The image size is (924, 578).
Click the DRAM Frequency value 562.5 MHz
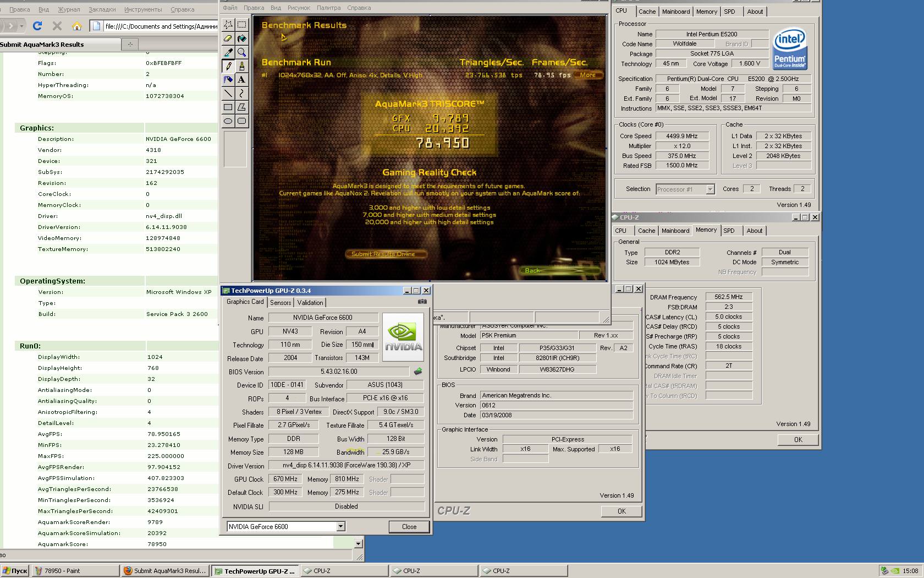[729, 297]
